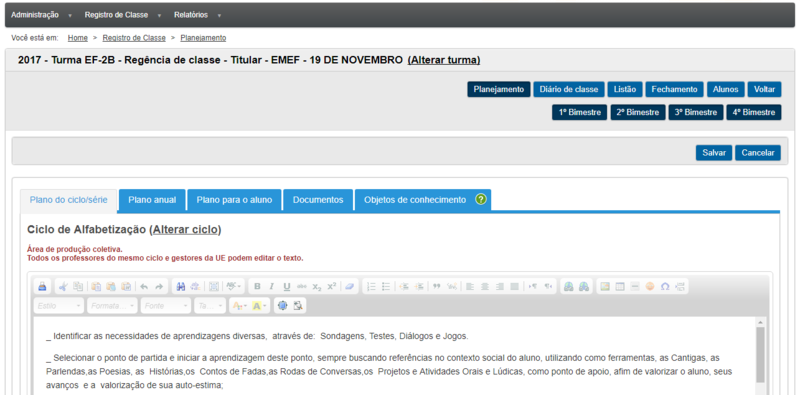Apply block quote formatting

[437, 286]
